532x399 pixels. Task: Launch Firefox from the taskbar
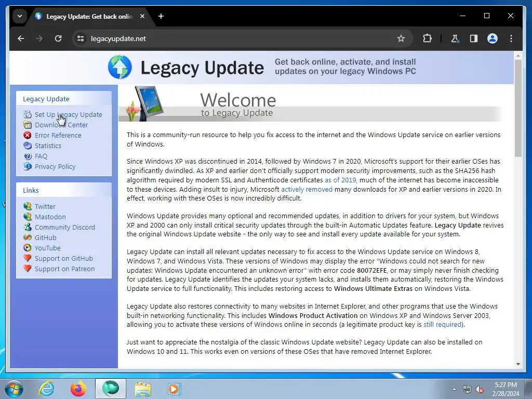[x=78, y=389]
